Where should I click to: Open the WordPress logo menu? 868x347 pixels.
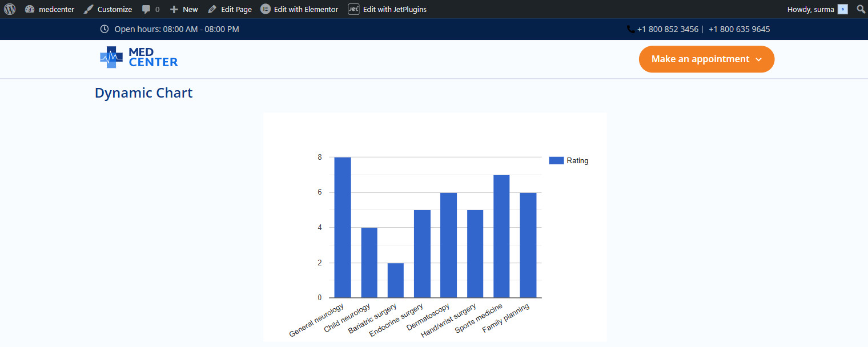click(x=10, y=9)
